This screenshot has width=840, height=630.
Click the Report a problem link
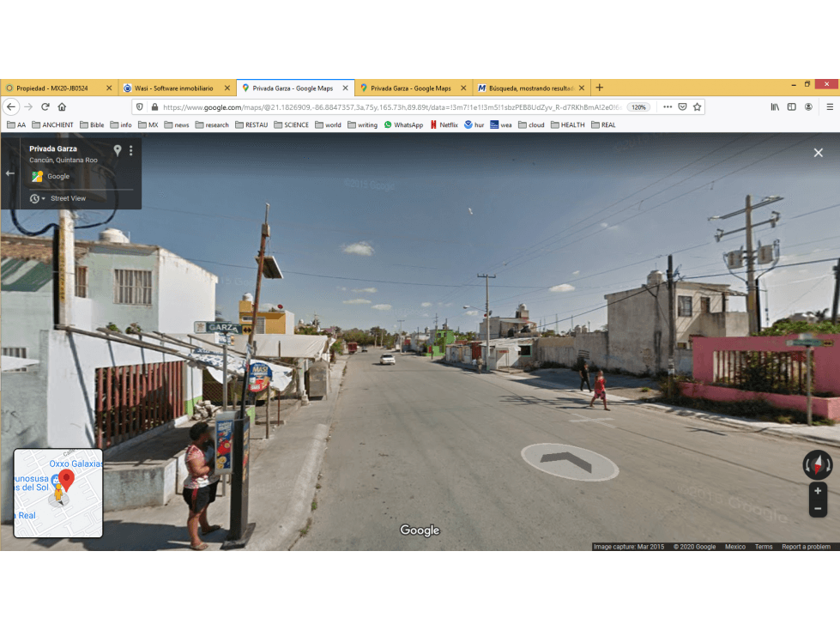pyautogui.click(x=806, y=547)
